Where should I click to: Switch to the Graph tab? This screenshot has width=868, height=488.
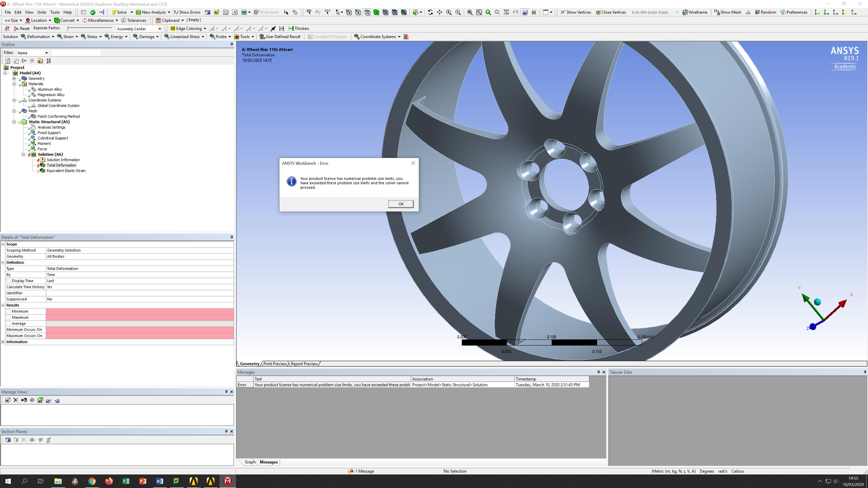pos(250,462)
